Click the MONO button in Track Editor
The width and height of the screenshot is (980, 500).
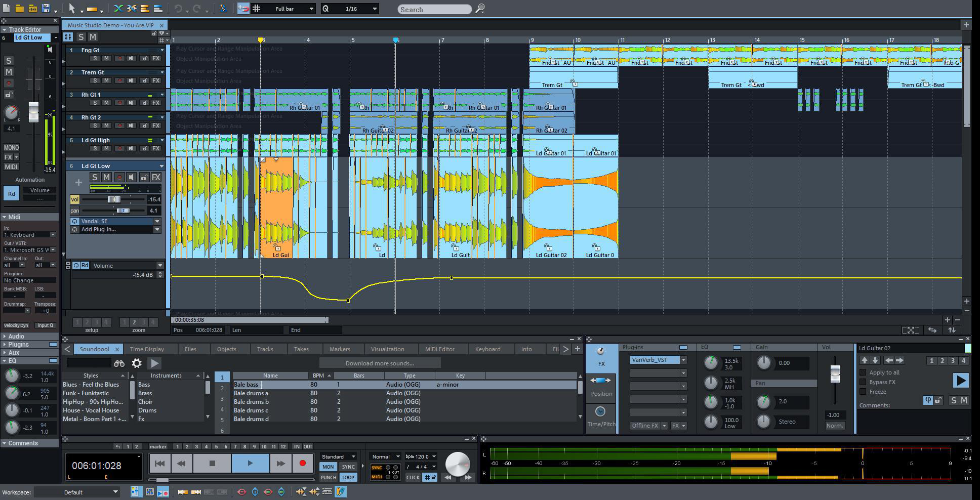(x=11, y=147)
